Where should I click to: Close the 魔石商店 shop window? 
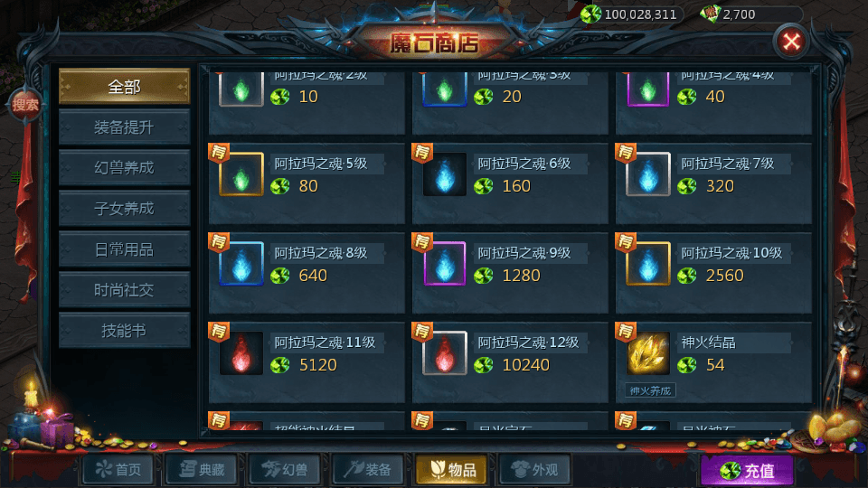point(791,42)
